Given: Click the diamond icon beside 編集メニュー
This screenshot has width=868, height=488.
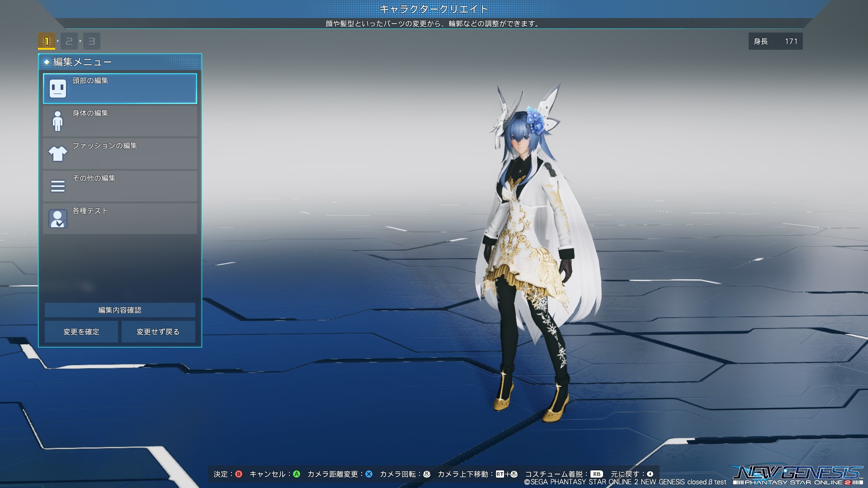Looking at the screenshot, I should [46, 62].
